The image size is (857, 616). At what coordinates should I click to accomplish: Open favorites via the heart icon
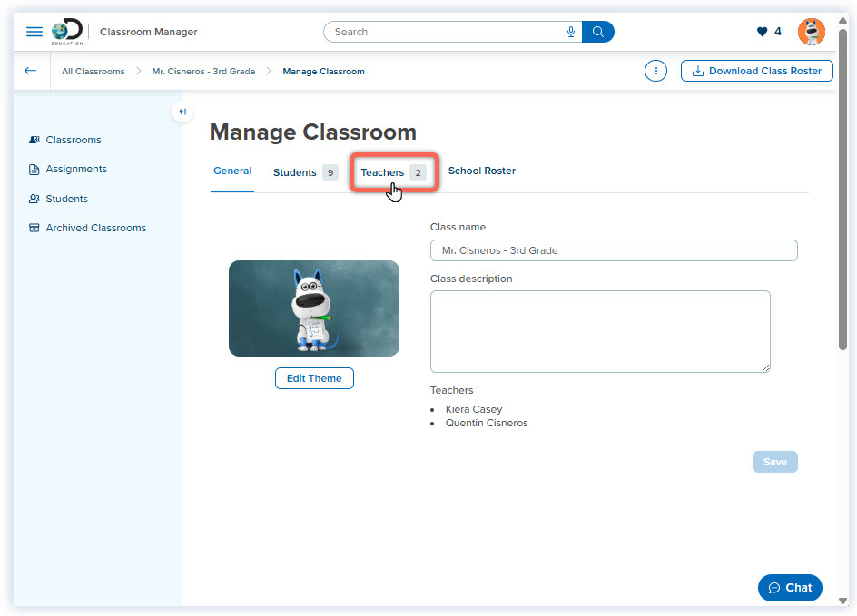(x=761, y=31)
